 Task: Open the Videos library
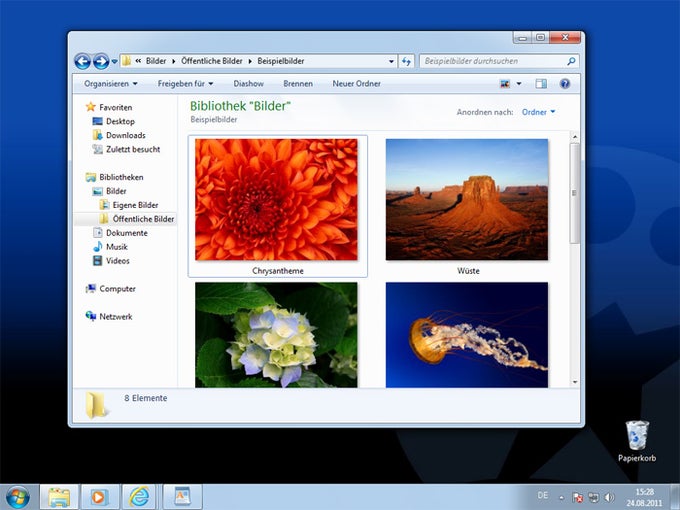click(118, 261)
